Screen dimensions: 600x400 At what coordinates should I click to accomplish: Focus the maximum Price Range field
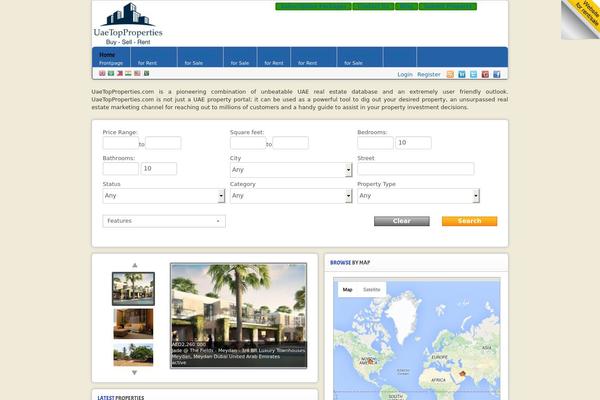pos(163,143)
